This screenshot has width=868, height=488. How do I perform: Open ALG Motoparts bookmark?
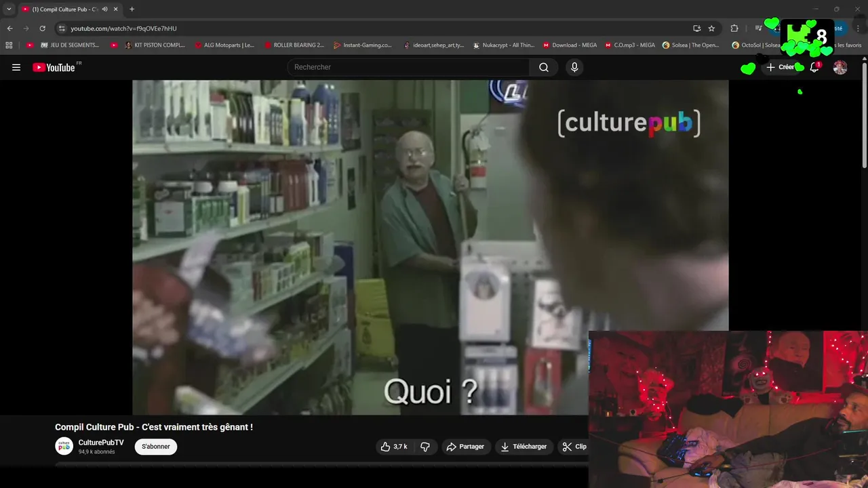tap(224, 45)
